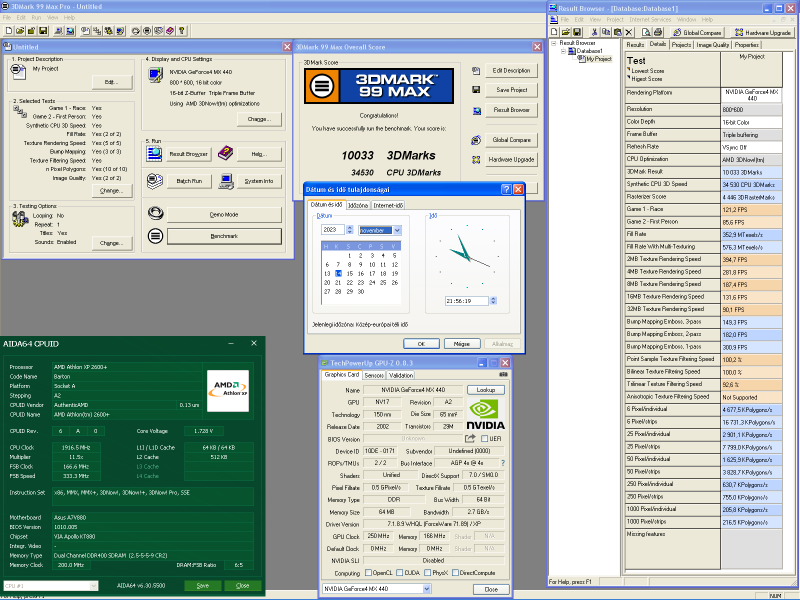Click the Print Preview icon in Result Browser
Viewport: 800px width, 600px height.
tap(646, 32)
